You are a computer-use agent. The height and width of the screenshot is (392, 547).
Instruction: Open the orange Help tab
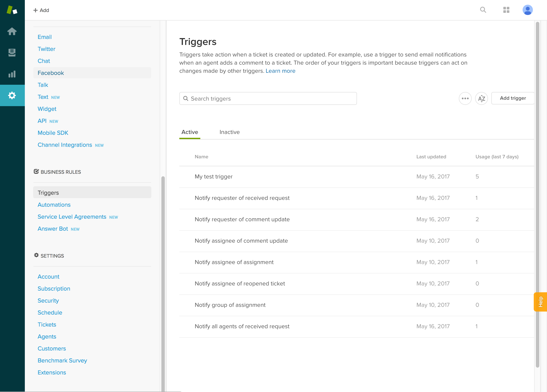[540, 302]
